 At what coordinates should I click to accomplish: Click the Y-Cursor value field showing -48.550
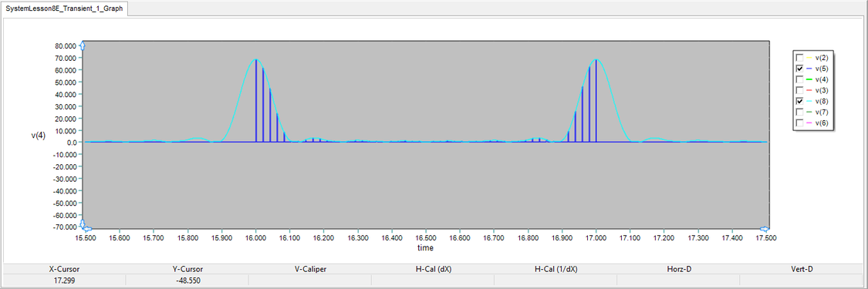187,281
